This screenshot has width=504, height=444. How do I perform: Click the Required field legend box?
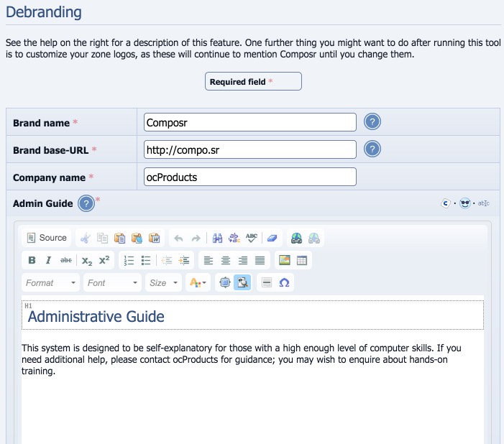click(253, 81)
